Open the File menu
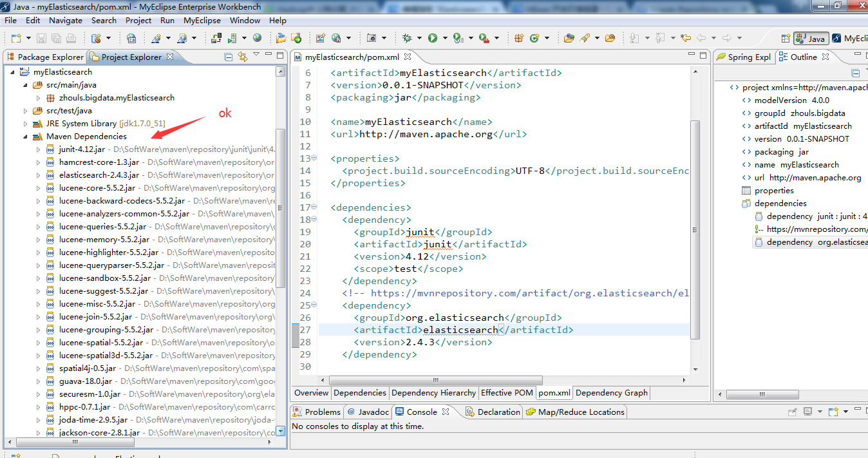The width and height of the screenshot is (868, 458). tap(10, 21)
